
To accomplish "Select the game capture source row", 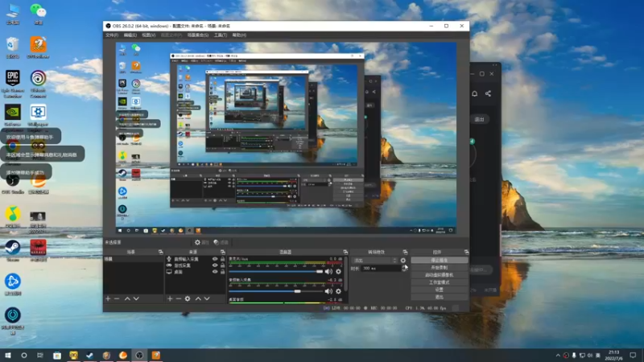I will pos(196,265).
